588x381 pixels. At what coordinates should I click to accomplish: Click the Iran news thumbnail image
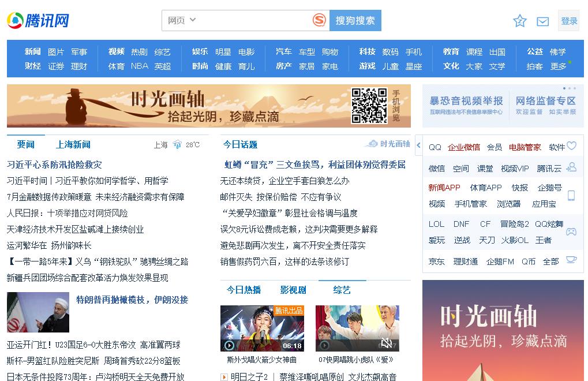[x=38, y=312]
